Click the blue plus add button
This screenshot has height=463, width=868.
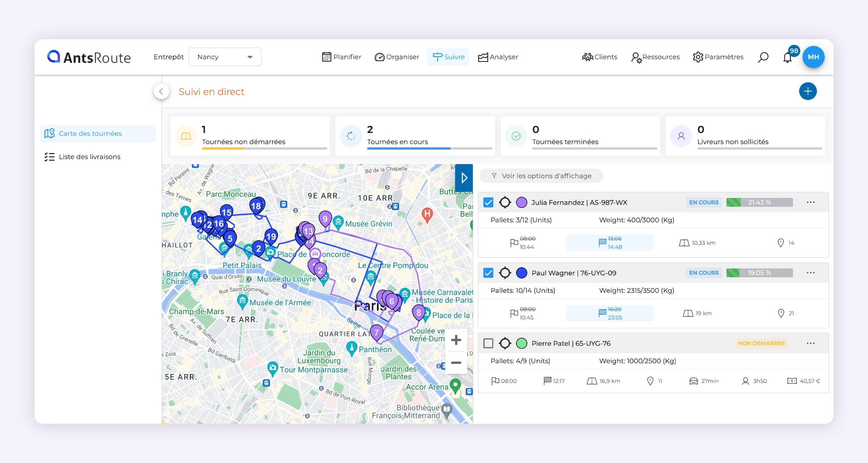tap(807, 91)
